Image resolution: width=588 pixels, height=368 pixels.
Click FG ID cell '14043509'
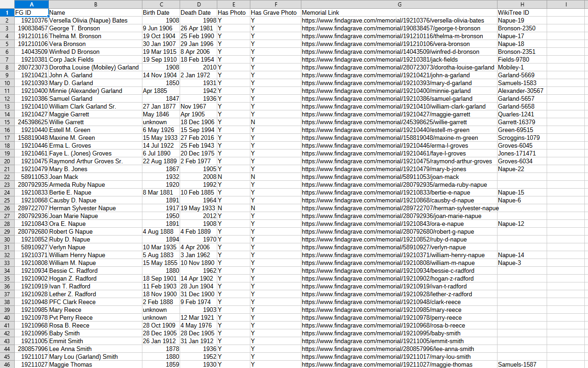click(31, 52)
